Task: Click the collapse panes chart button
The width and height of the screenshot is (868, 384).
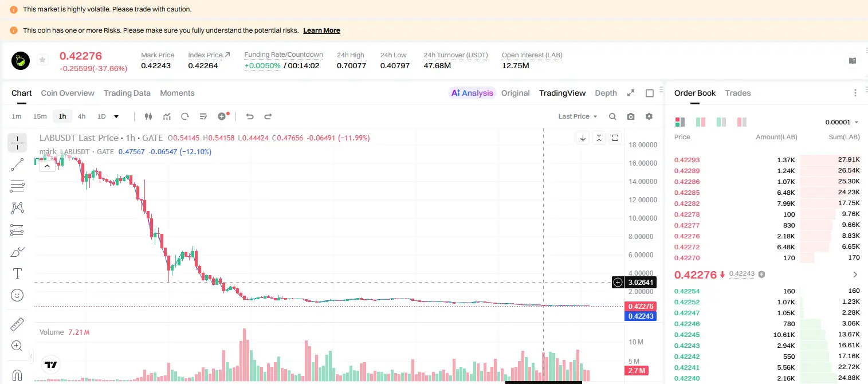Action: pos(599,138)
